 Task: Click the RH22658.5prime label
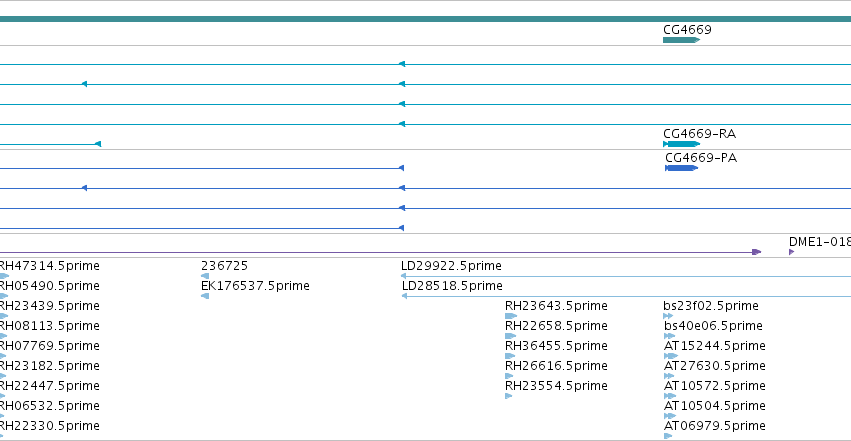pyautogui.click(x=556, y=326)
